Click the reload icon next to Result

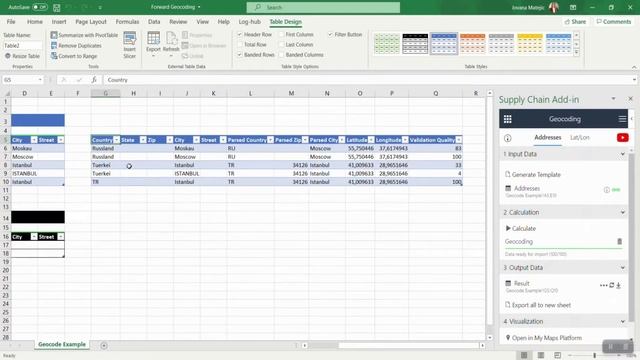[611, 285]
